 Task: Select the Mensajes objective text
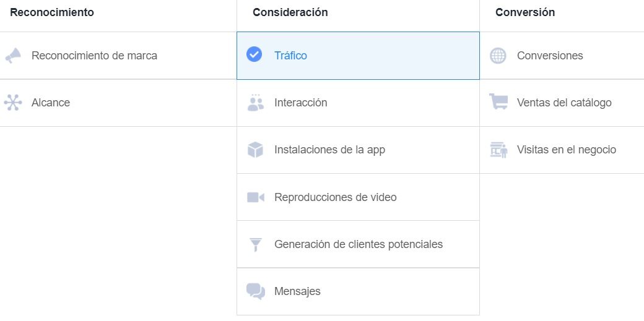click(x=297, y=291)
